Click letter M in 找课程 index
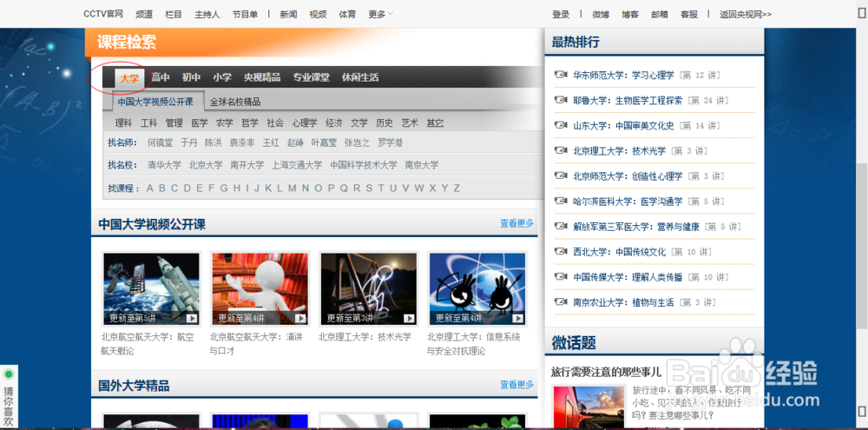The width and height of the screenshot is (868, 430). coord(292,189)
